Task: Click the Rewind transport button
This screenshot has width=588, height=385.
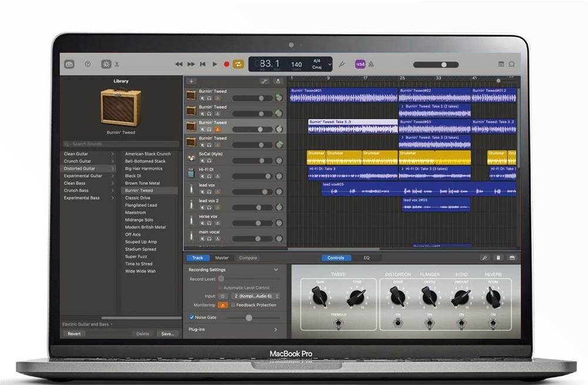Action: (x=179, y=64)
